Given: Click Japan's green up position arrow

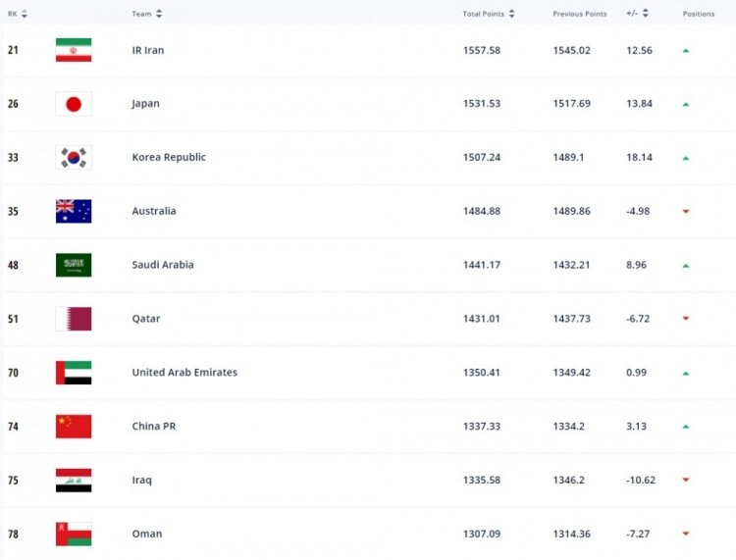Looking at the screenshot, I should coord(686,104).
